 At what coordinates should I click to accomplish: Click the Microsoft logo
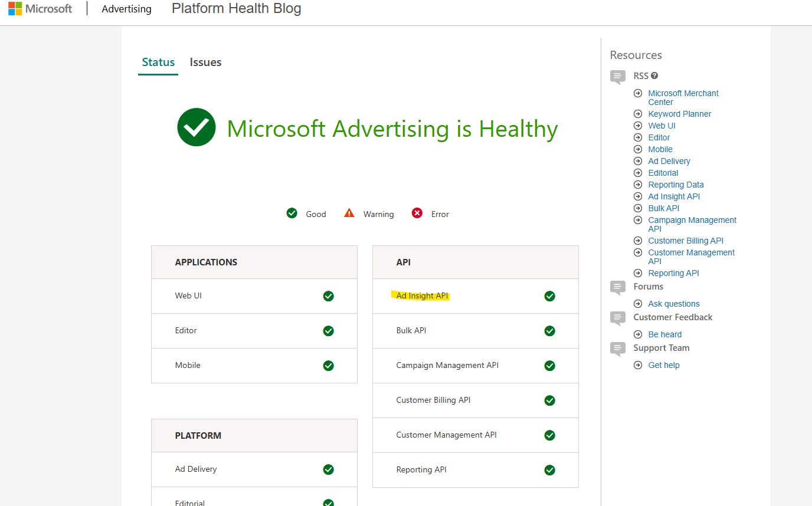coord(40,9)
